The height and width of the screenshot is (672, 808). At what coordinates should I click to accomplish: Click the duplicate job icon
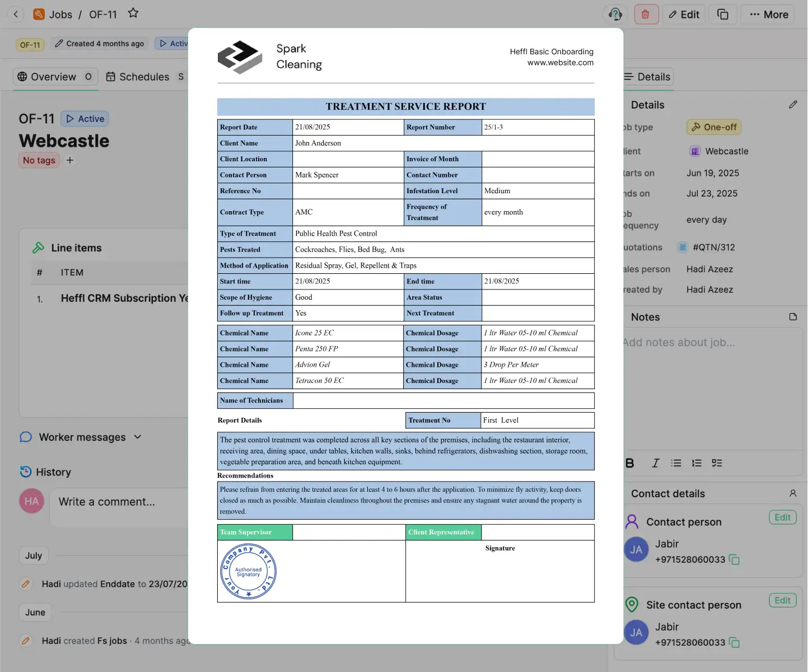coord(722,15)
